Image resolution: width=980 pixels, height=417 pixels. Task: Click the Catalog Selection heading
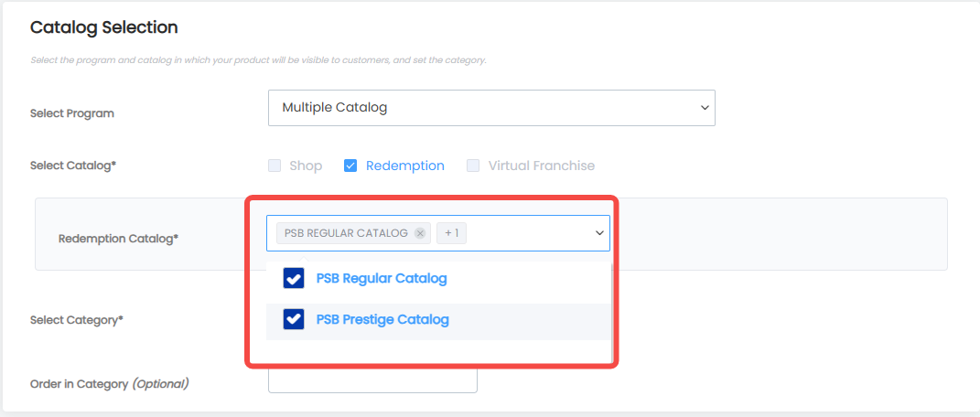pos(103,27)
